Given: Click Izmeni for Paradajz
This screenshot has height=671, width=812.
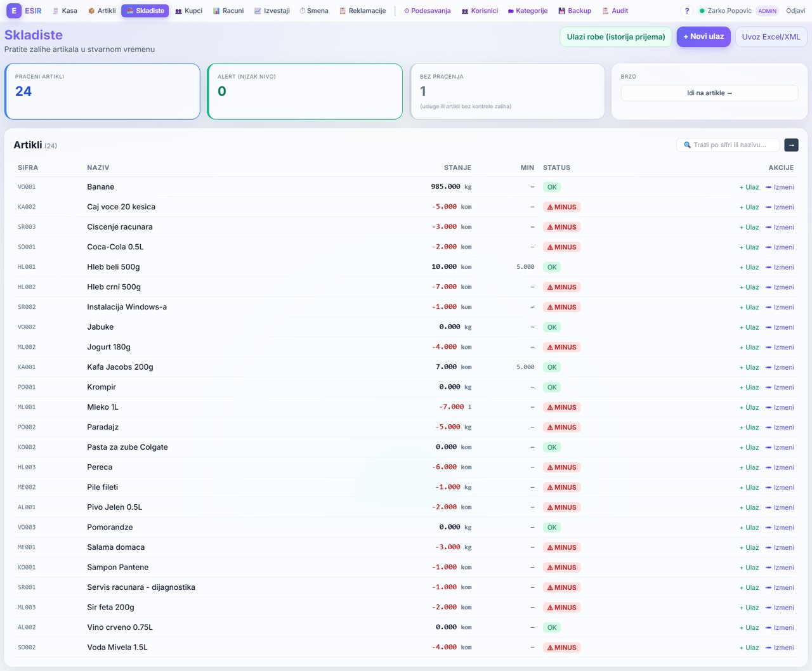Looking at the screenshot, I should pos(780,427).
